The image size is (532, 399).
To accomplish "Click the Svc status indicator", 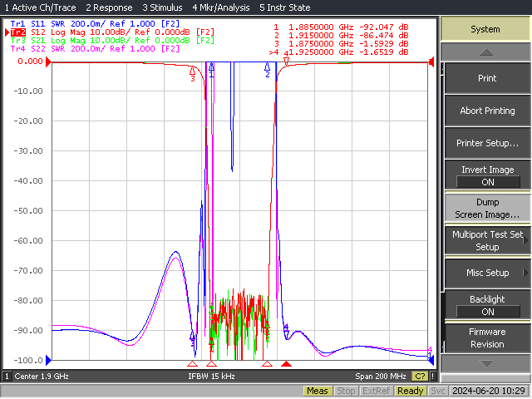I will [x=438, y=391].
